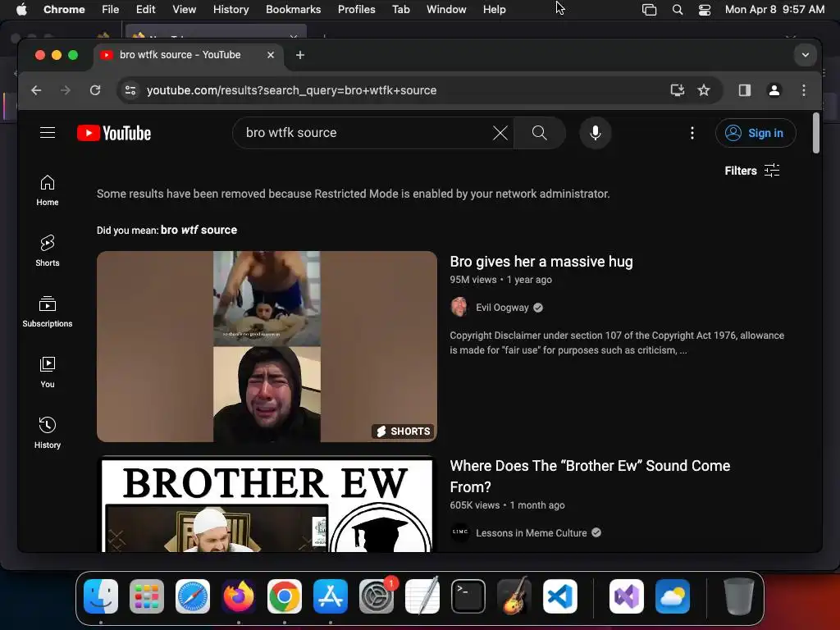Click the browser forward arrow
This screenshot has height=630, width=840.
66,90
